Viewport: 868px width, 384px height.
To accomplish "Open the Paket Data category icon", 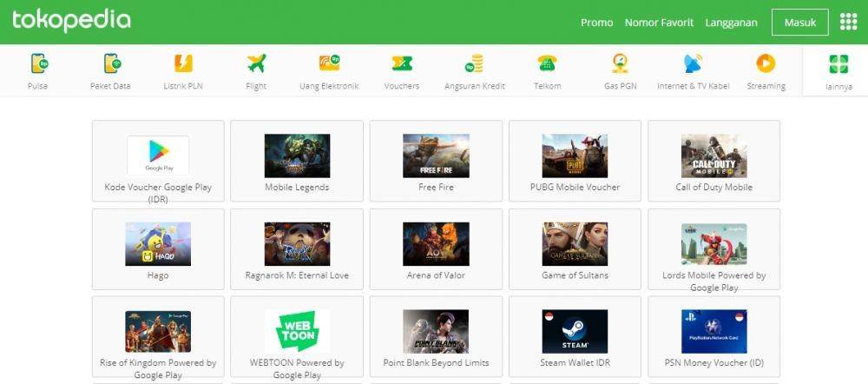I will click(x=112, y=63).
